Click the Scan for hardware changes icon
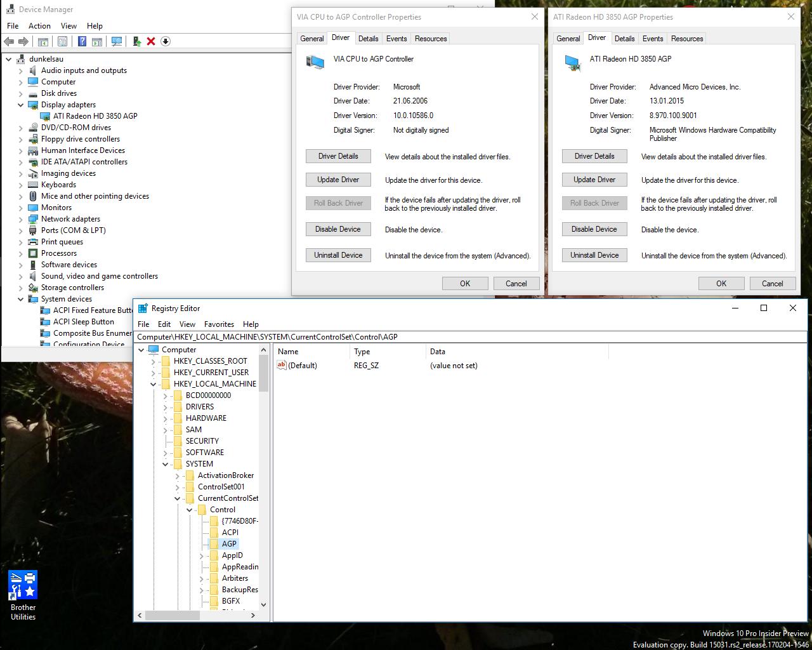812x650 pixels. coord(117,41)
